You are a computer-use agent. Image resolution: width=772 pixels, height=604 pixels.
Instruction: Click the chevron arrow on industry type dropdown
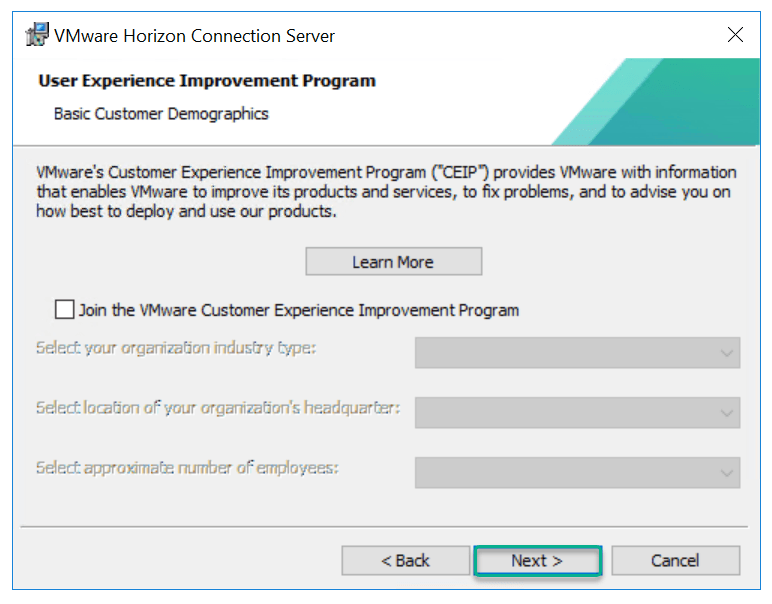click(725, 353)
